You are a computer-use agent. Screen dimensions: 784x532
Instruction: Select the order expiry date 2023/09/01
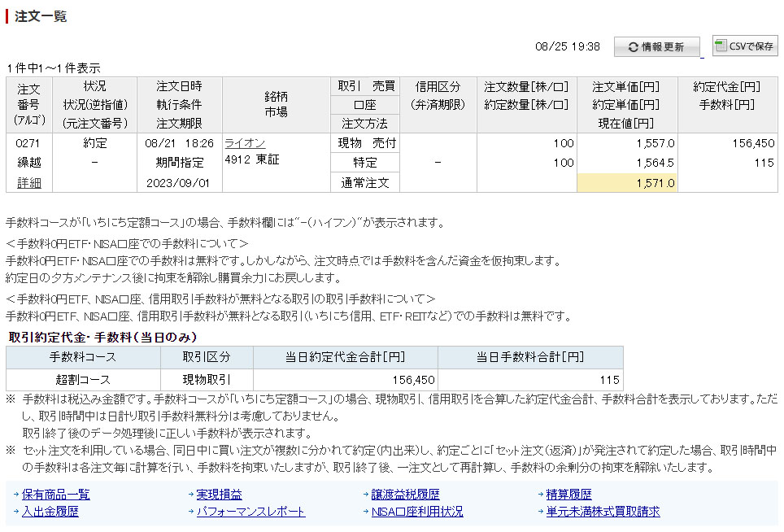pyautogui.click(x=178, y=183)
